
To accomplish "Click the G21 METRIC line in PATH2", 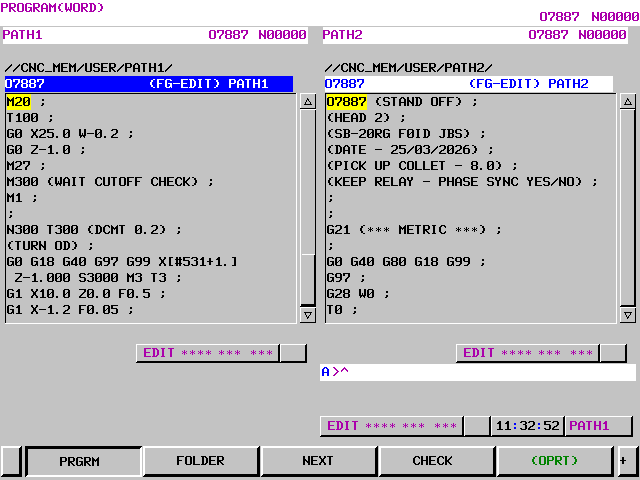I will tap(414, 229).
